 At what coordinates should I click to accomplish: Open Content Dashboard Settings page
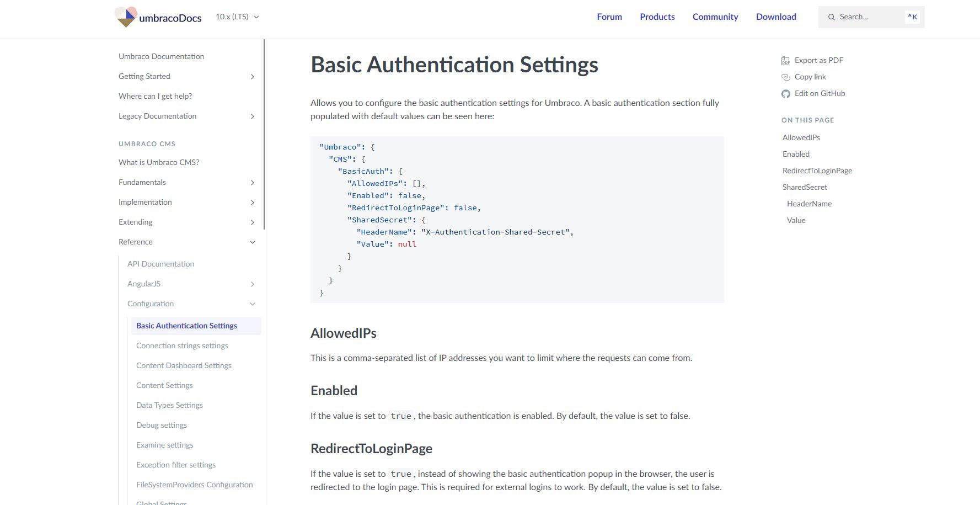click(184, 365)
